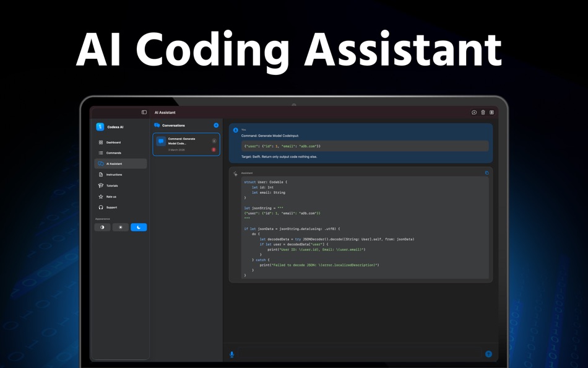This screenshot has height=368, width=588.
Task: Delete the Generate Model Code conversation
Action: point(214,149)
